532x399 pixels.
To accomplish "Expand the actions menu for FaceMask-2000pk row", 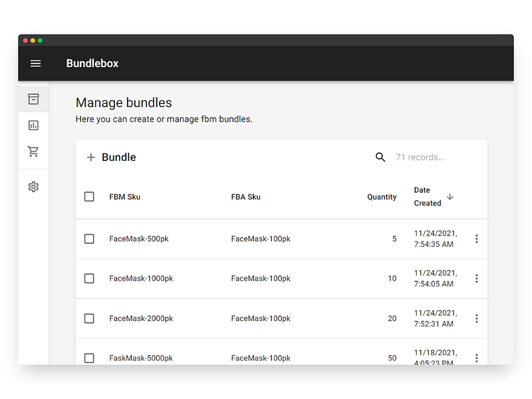I will (476, 319).
